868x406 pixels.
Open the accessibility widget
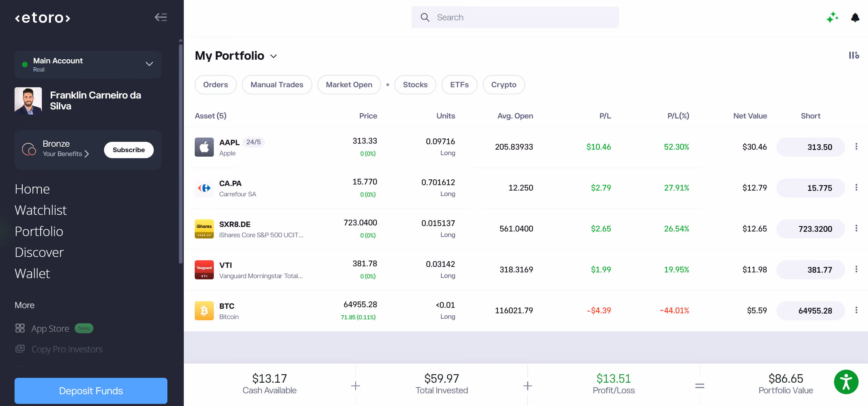click(x=846, y=382)
